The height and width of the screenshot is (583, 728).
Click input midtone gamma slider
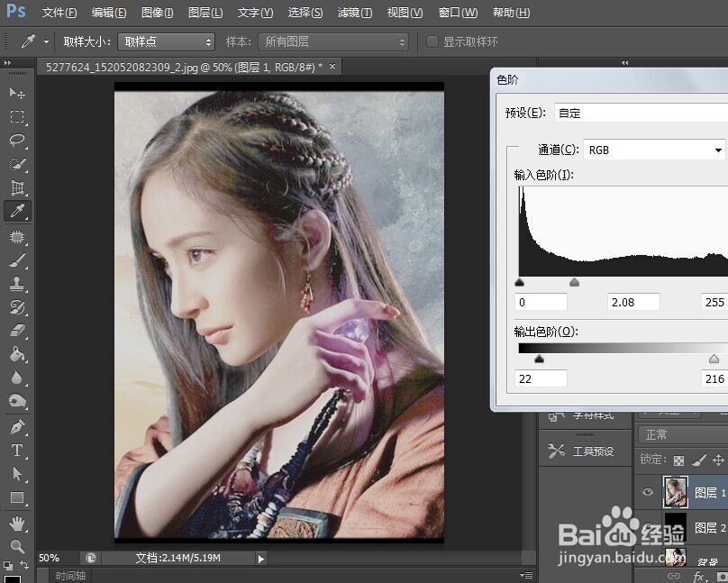tap(574, 282)
